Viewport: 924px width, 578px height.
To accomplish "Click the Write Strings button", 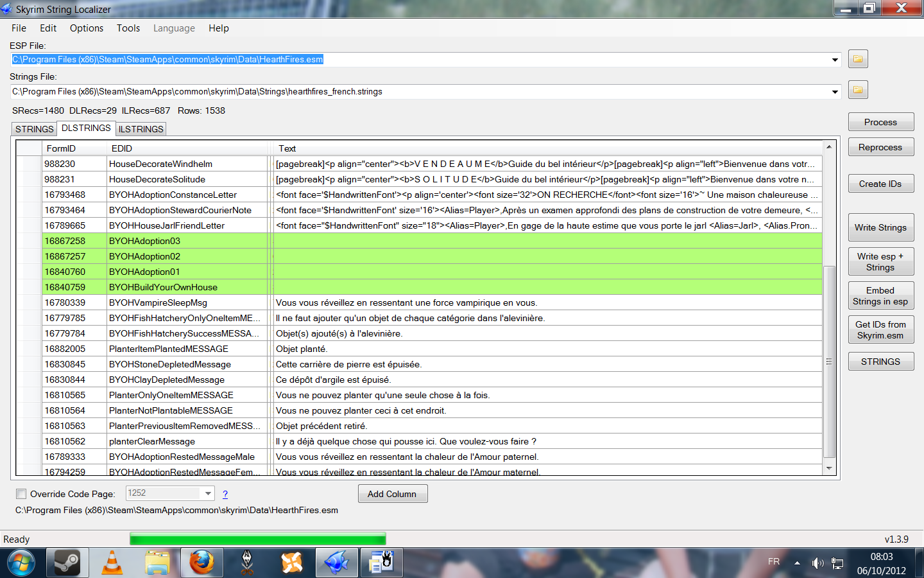I will coord(880,227).
